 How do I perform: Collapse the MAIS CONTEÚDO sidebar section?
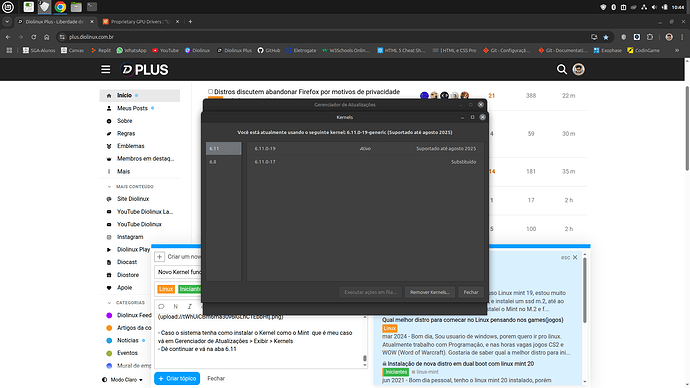click(131, 187)
